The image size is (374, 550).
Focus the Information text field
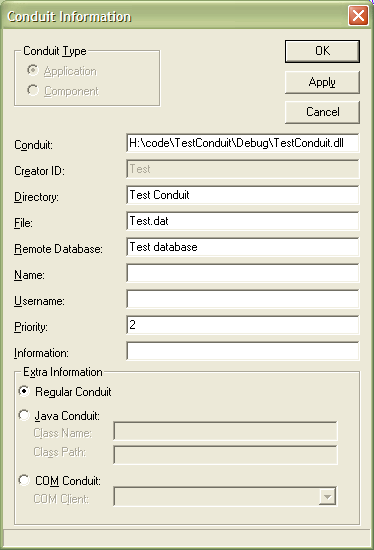tap(242, 351)
